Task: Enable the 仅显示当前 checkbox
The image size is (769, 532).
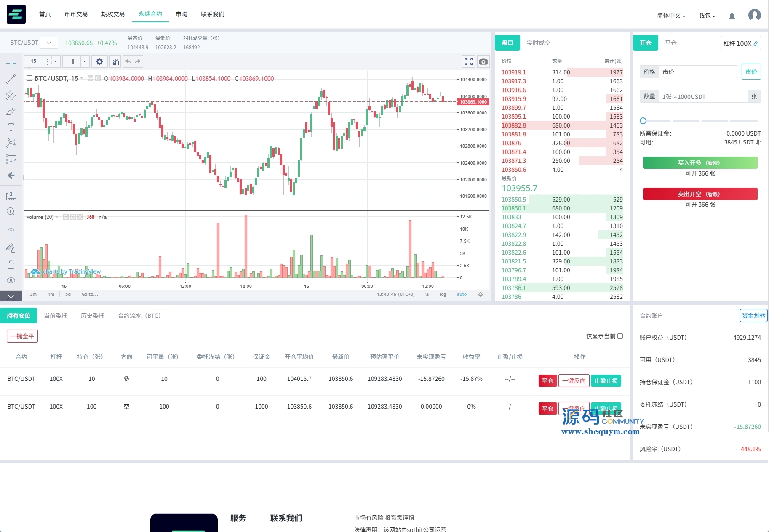Action: pos(620,336)
